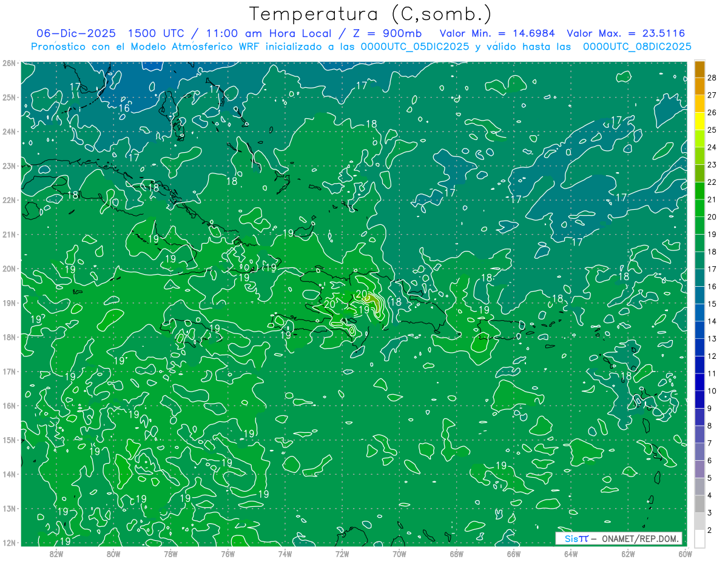The height and width of the screenshot is (562, 728).
Task: Click the '16' contour label on the map
Action: tap(124, 108)
